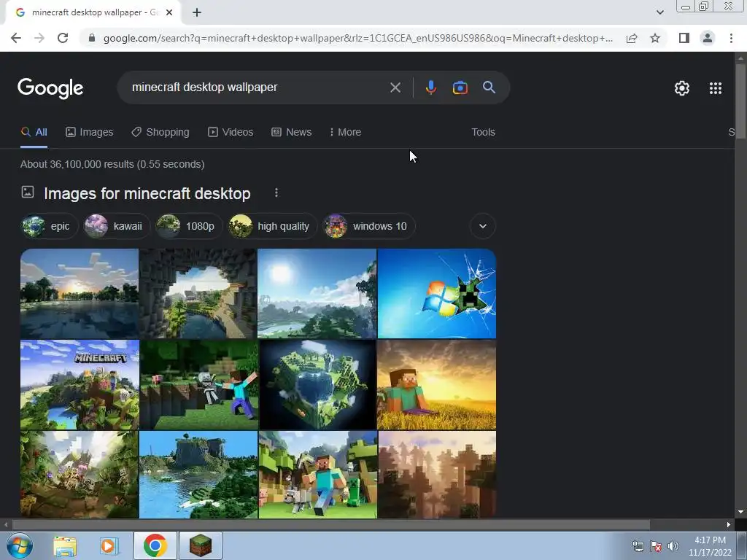Click the horizontal scrollbar right arrow
The height and width of the screenshot is (560, 747).
pyautogui.click(x=729, y=525)
